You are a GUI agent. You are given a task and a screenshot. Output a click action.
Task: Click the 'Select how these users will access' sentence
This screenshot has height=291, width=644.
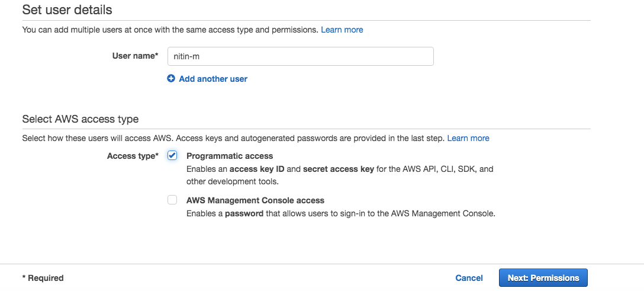233,138
